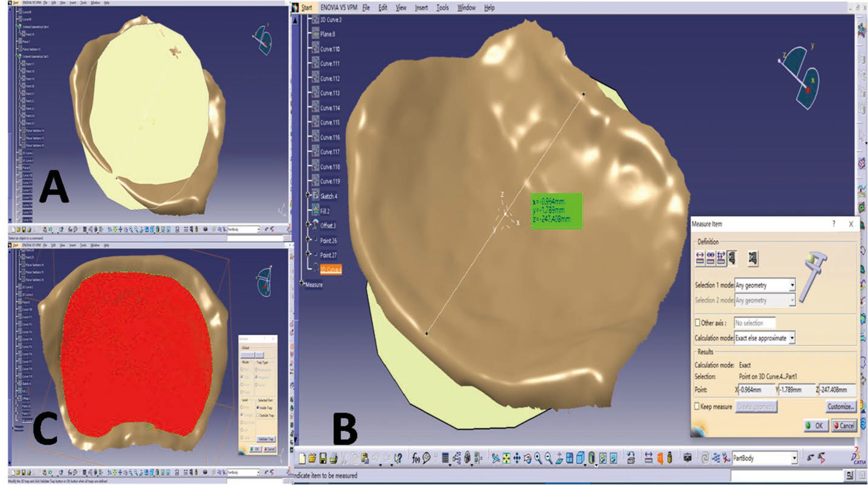Image resolution: width=868 pixels, height=485 pixels.
Task: Open the Formula f(x) tool
Action: [416, 458]
